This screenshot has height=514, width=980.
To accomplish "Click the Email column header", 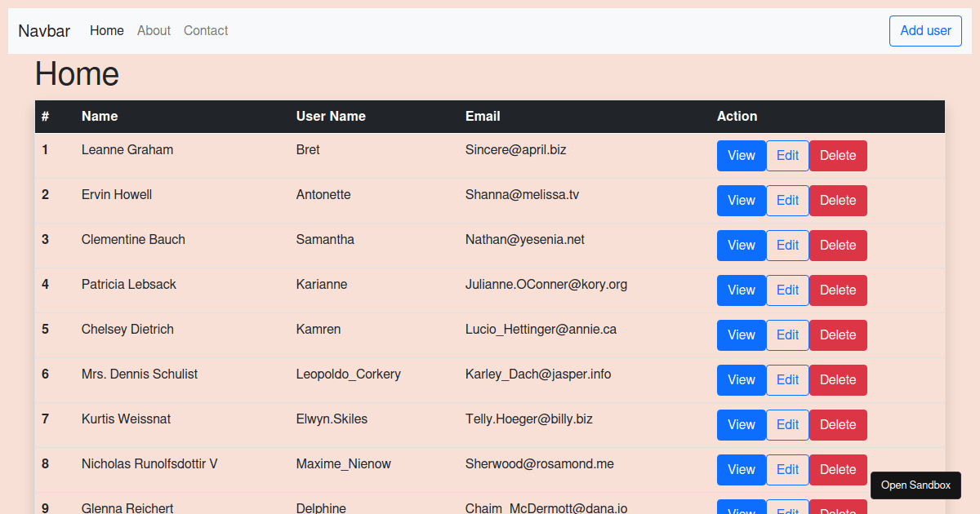I will (x=483, y=117).
